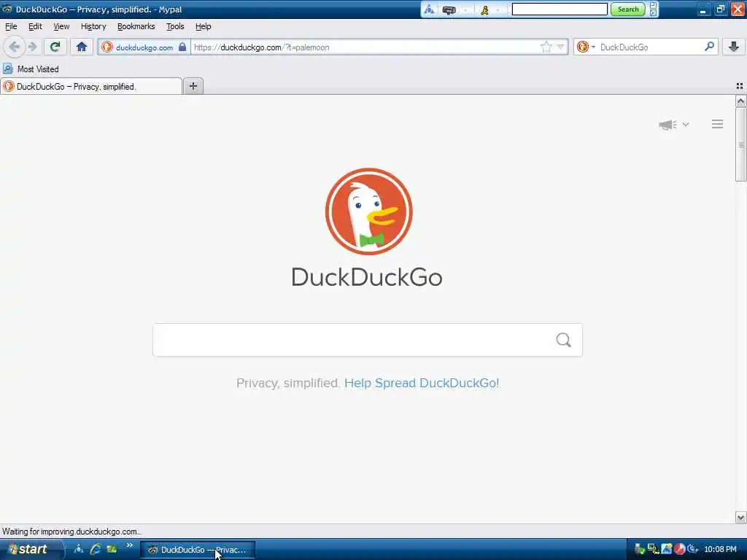Open the search engine selector dropdown

click(586, 47)
